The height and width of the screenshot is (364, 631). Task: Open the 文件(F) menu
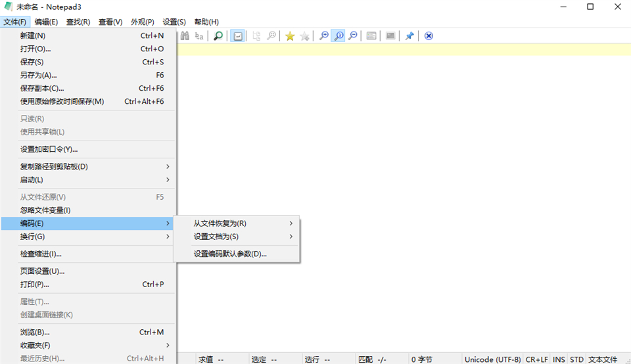pyautogui.click(x=15, y=22)
